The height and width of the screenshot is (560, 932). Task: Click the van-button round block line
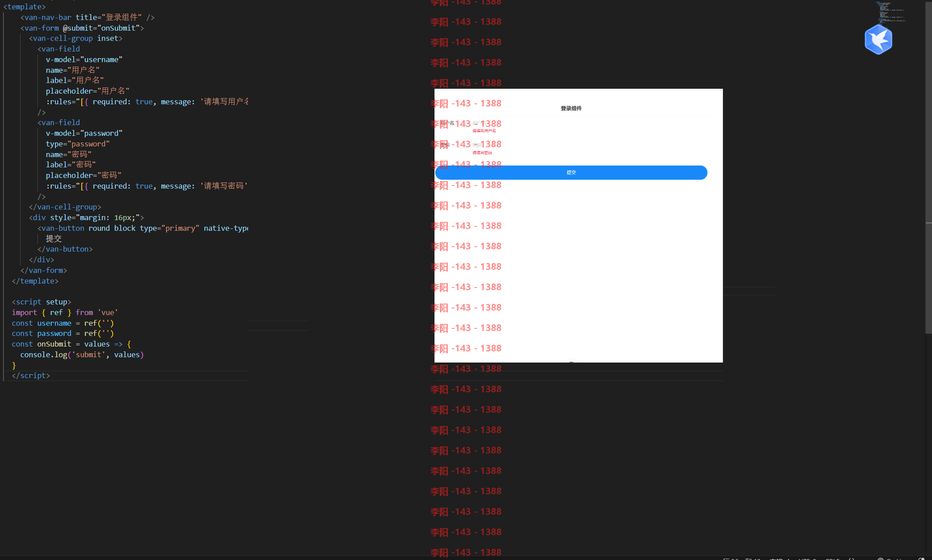(x=143, y=228)
